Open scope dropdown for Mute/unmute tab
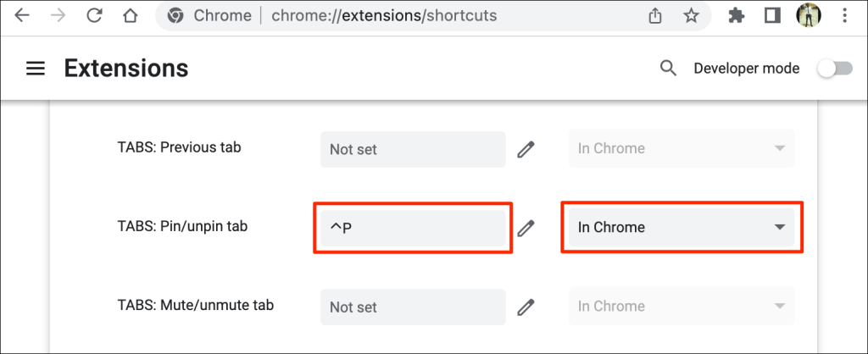This screenshot has height=354, width=868. (x=682, y=307)
